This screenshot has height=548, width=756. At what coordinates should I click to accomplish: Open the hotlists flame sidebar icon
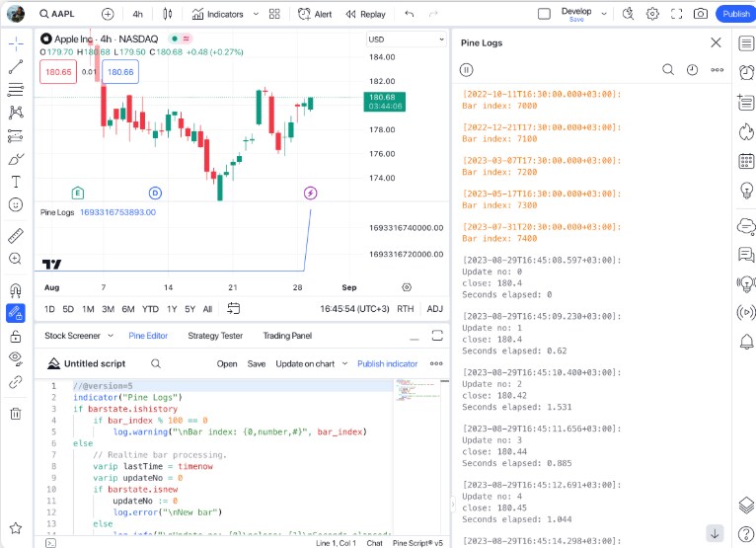click(x=746, y=131)
